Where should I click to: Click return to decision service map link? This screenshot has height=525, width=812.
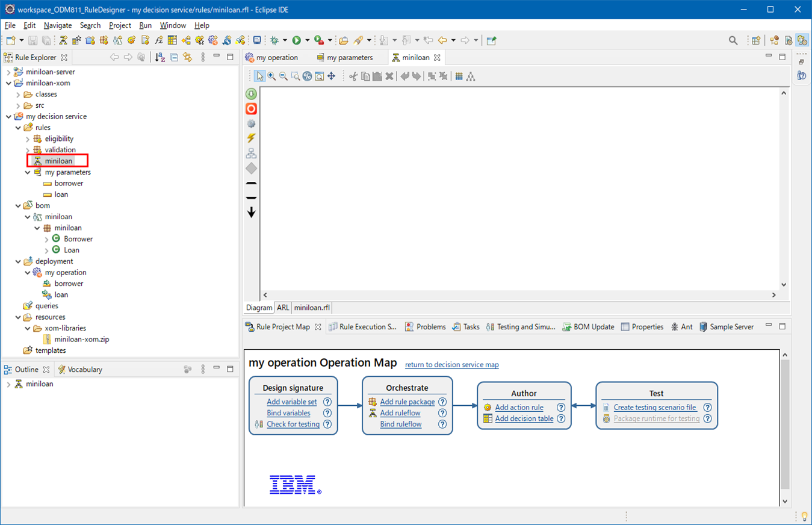452,365
